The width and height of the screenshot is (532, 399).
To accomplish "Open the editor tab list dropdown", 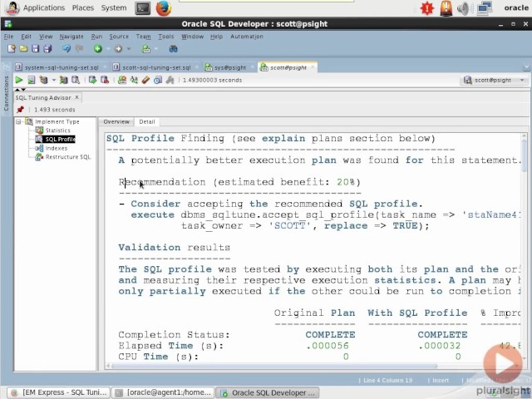I will tap(526, 67).
